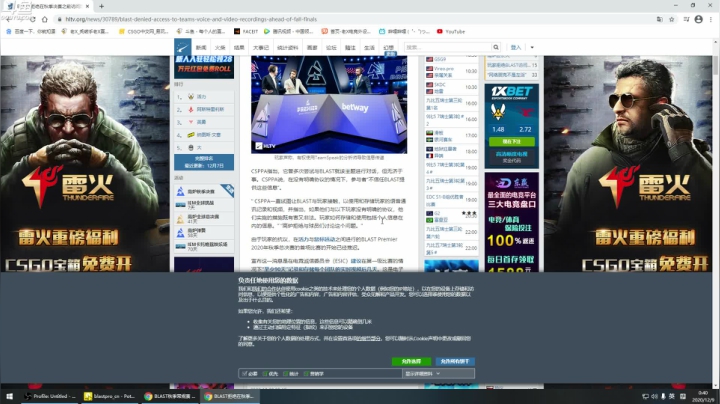Open the CSGO中文网 bookmark folder
Screen dimensions: 720x404
pyautogui.click(x=143, y=31)
